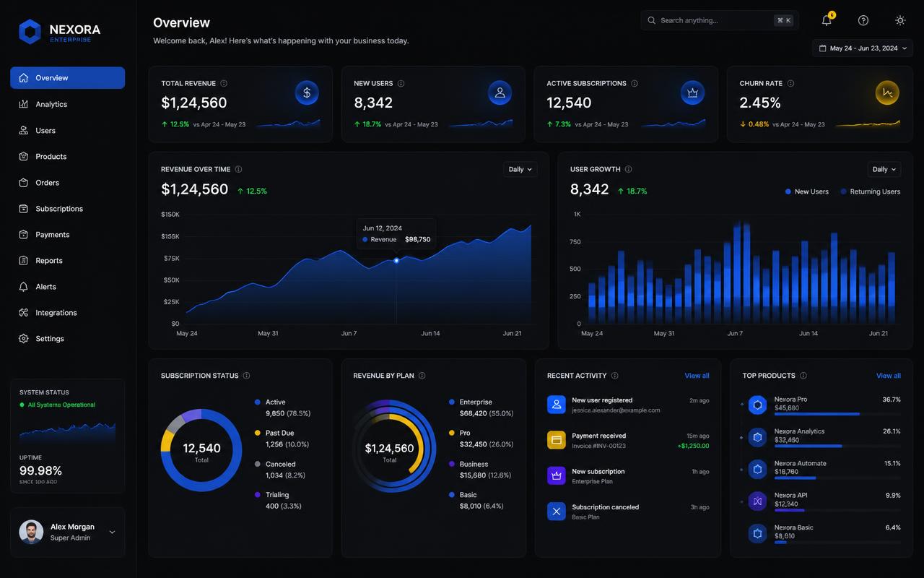Click the Past Due legend color dot

point(258,433)
